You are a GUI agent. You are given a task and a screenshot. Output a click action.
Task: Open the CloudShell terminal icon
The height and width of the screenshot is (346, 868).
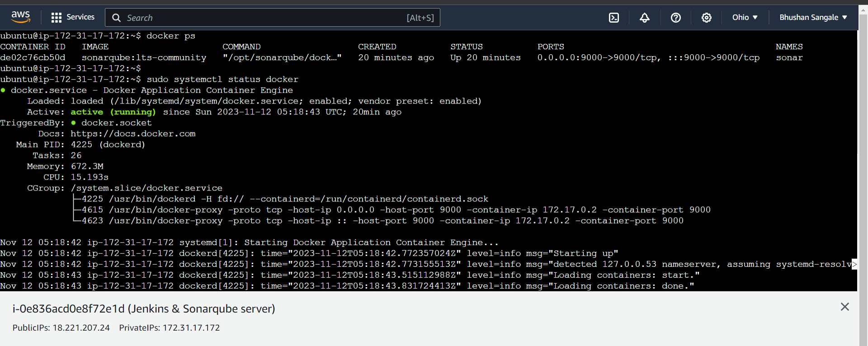(614, 18)
